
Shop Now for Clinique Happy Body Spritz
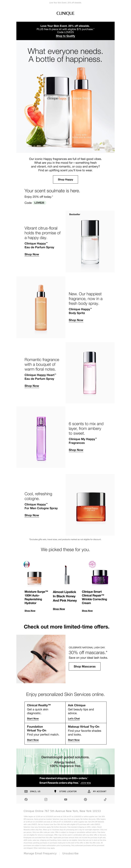point(76,320)
